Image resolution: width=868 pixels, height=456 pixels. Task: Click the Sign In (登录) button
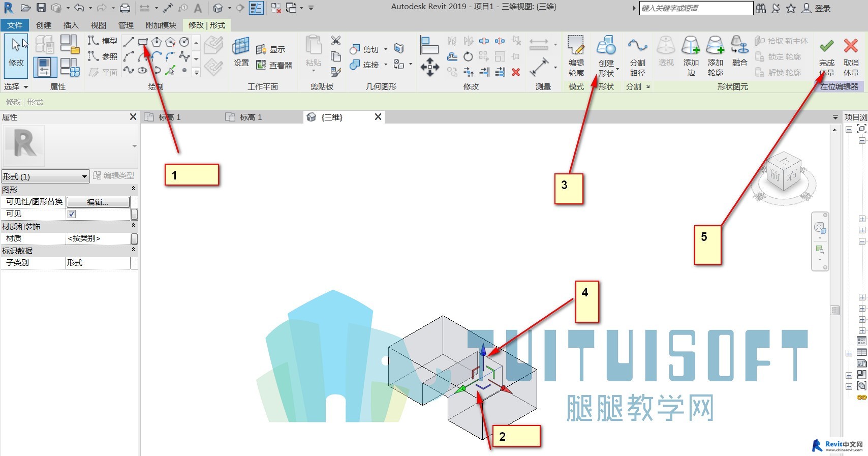pos(817,8)
